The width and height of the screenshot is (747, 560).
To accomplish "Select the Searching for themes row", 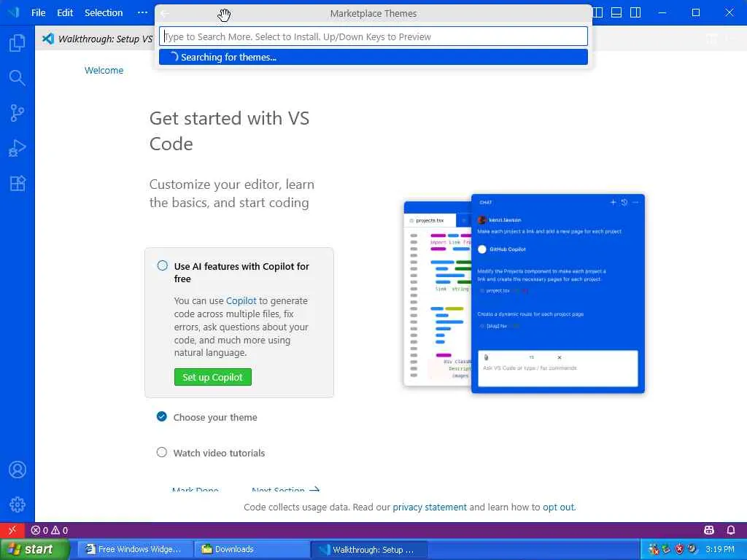I will [373, 57].
